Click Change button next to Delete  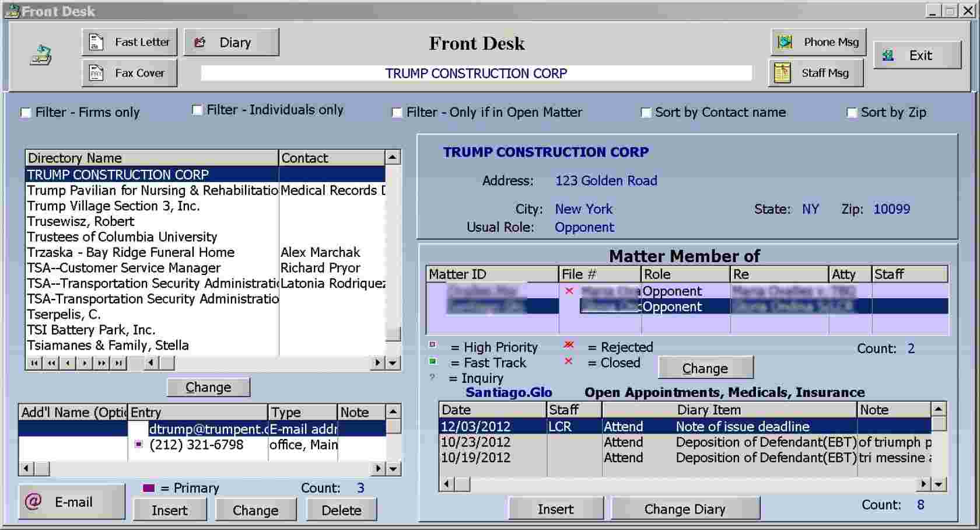click(x=256, y=510)
